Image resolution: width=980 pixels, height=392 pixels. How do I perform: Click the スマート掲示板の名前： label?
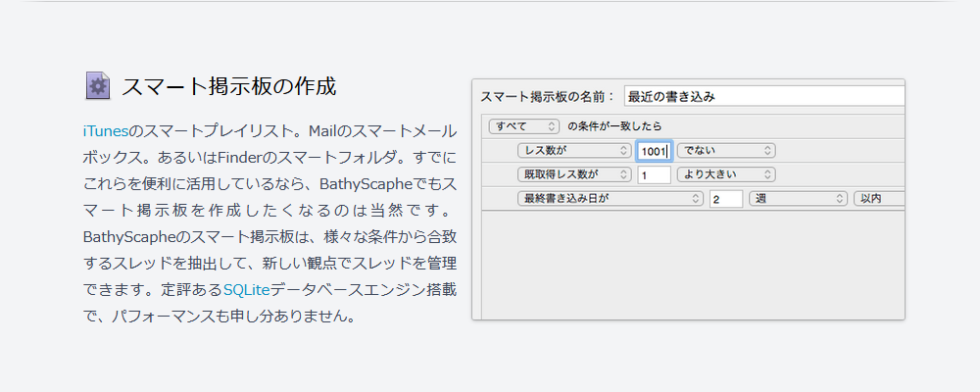click(548, 97)
